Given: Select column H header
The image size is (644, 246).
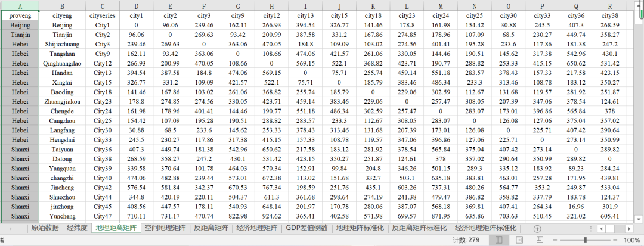Looking at the screenshot, I should (272, 6).
